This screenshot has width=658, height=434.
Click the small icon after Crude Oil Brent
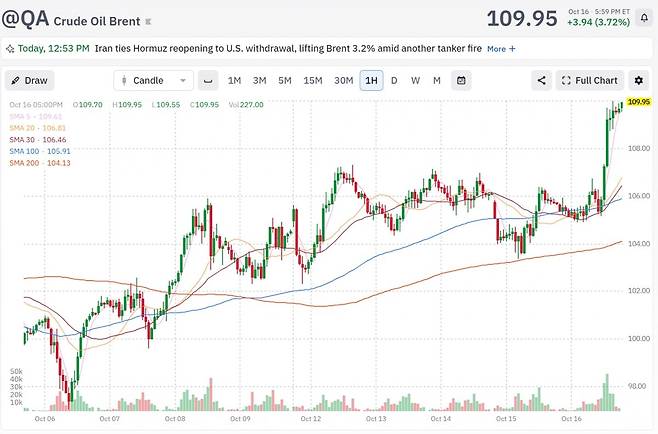(x=148, y=21)
